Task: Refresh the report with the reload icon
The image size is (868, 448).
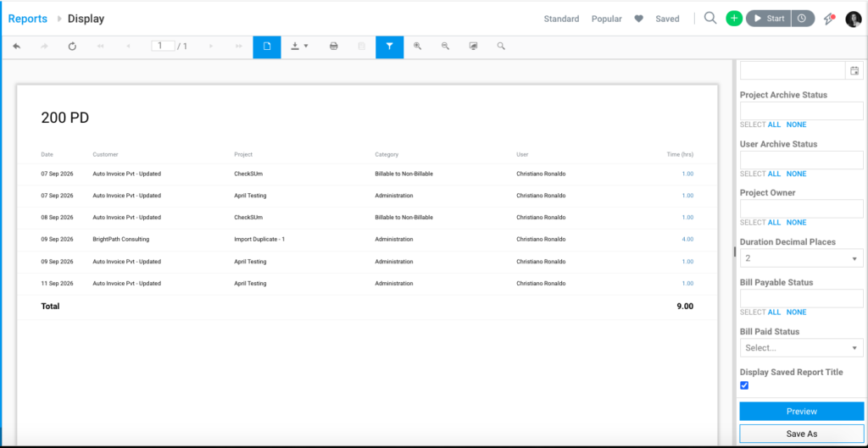Action: [72, 47]
